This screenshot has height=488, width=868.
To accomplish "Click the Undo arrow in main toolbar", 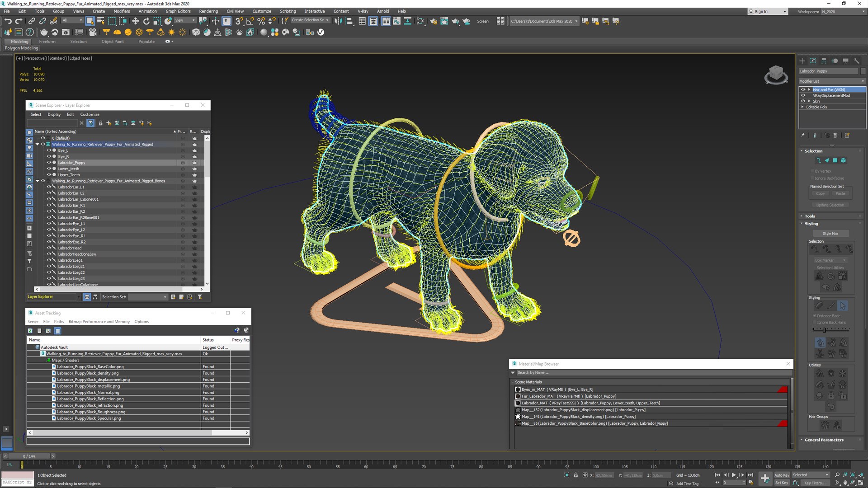I will (x=8, y=21).
